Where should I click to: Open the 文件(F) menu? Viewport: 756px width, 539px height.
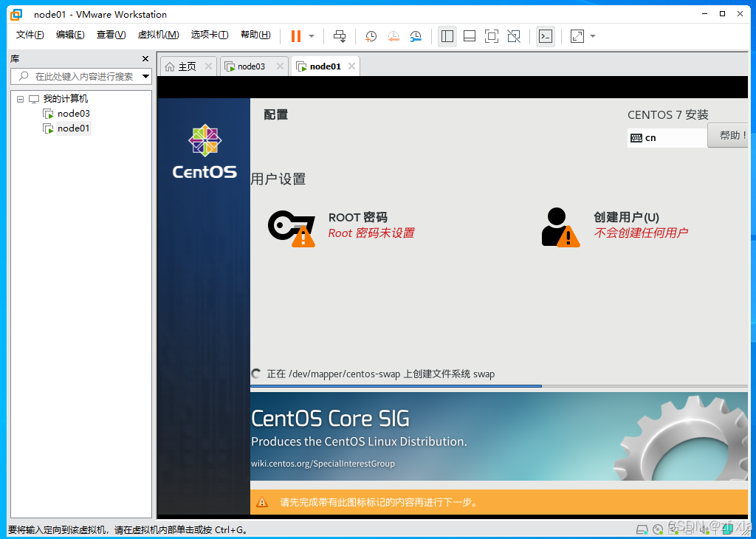coord(30,35)
